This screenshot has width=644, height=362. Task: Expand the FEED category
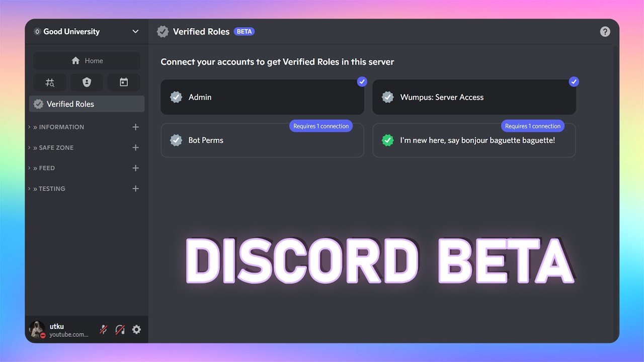tap(42, 168)
